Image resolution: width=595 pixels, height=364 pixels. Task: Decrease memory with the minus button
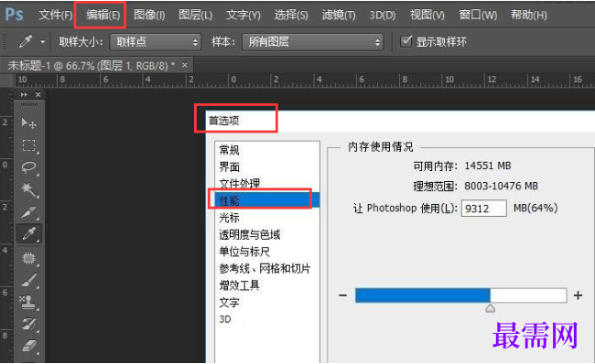[x=342, y=295]
